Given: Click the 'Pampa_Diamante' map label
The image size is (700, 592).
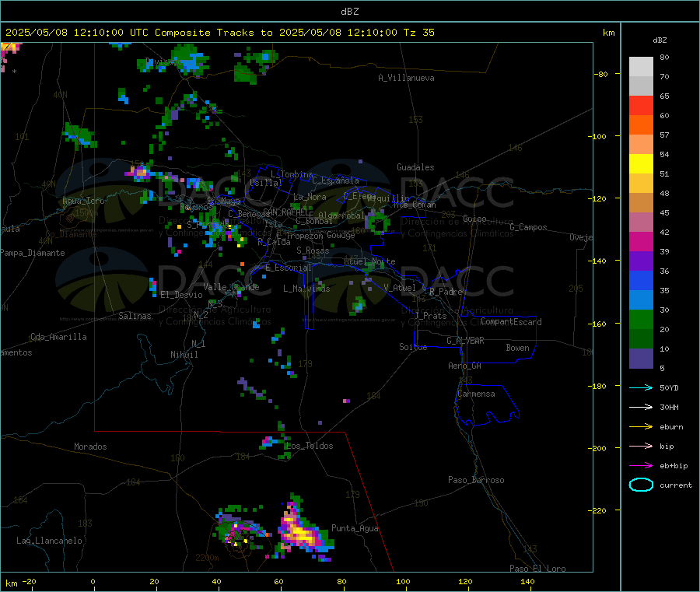Looking at the screenshot, I should [32, 253].
